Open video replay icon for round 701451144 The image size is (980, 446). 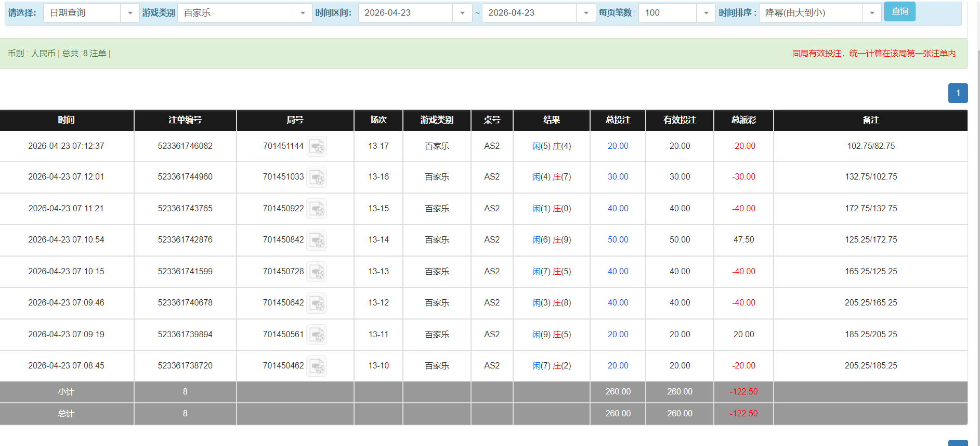click(317, 146)
